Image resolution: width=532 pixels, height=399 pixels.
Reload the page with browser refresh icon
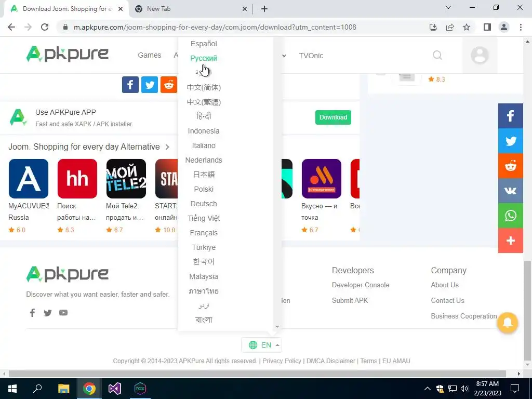[45, 27]
